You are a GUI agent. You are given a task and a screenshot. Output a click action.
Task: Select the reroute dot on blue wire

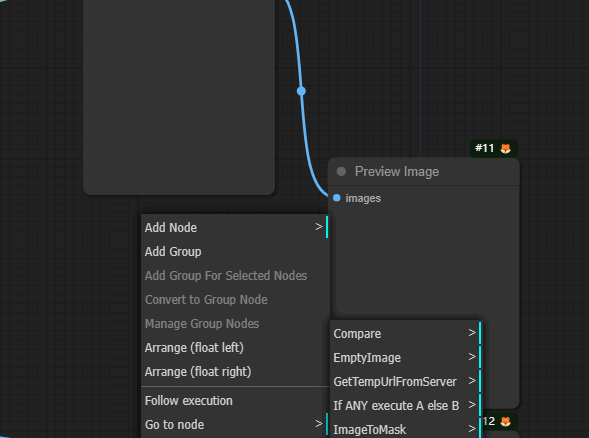pyautogui.click(x=301, y=91)
